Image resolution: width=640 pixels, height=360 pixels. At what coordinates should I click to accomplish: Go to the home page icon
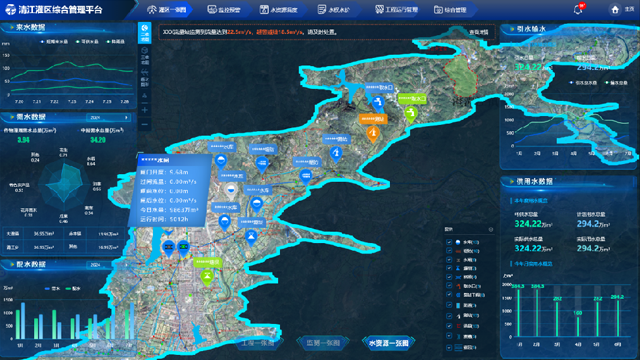pos(615,9)
